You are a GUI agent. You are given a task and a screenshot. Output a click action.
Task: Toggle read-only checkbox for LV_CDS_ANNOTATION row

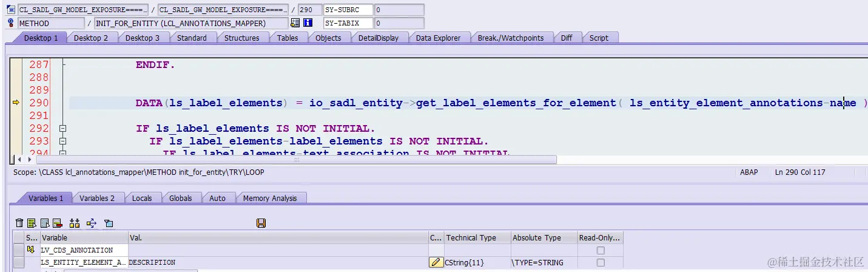point(601,250)
